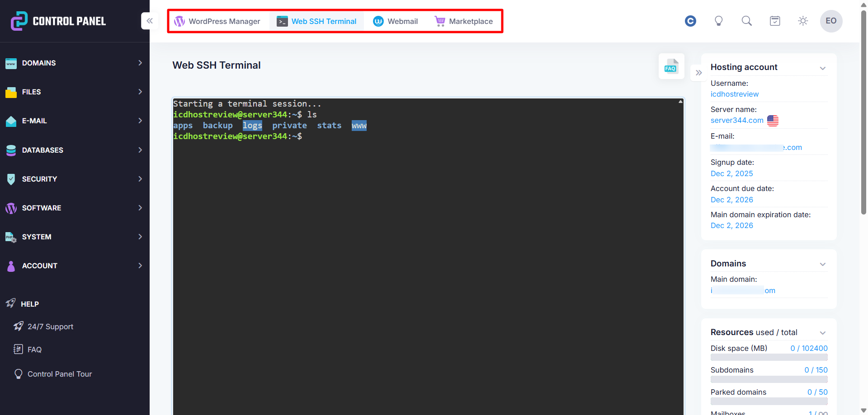Expand the FILES sidebar menu
Viewport: 868px width, 415px height.
[x=75, y=92]
